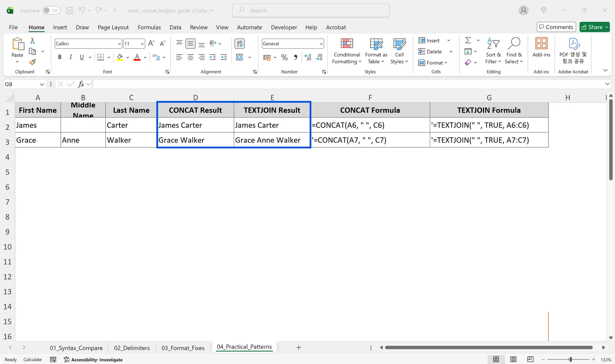Open Conditional Formatting menu
This screenshot has height=364, width=615.
(x=347, y=51)
